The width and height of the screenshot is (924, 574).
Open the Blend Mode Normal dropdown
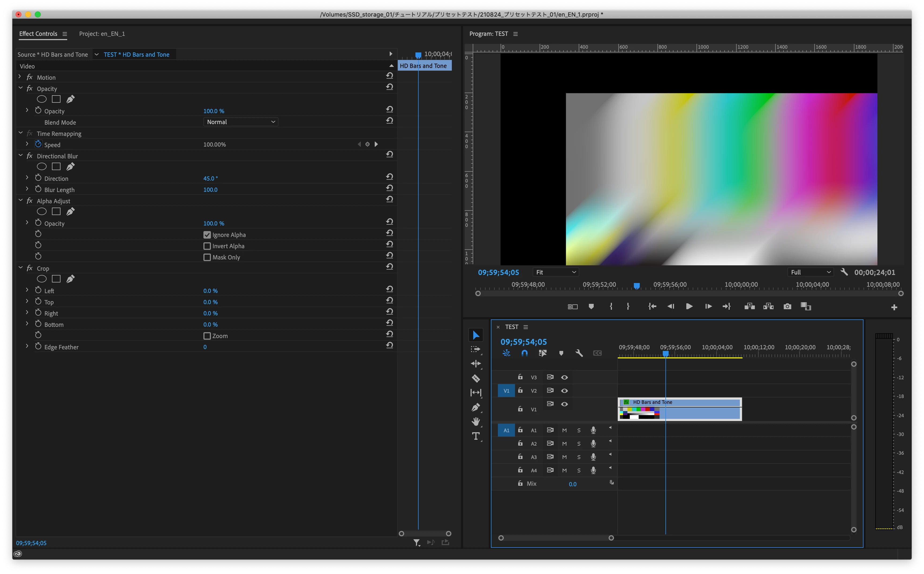[240, 122]
